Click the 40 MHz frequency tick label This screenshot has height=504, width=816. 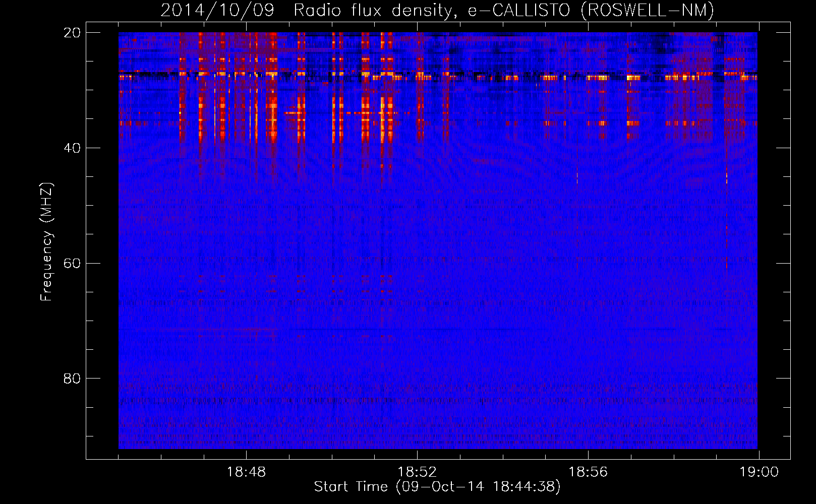coord(72,148)
